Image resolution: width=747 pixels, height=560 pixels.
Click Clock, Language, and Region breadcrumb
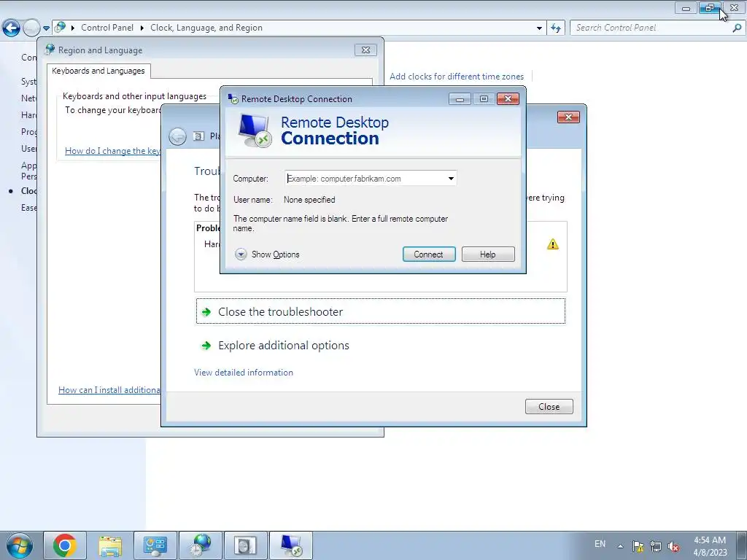(x=206, y=28)
